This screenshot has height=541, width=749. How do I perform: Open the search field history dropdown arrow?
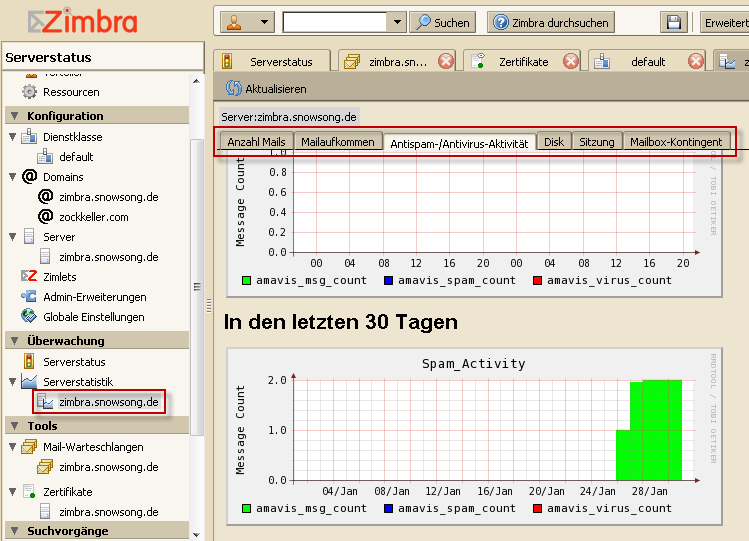(x=396, y=22)
